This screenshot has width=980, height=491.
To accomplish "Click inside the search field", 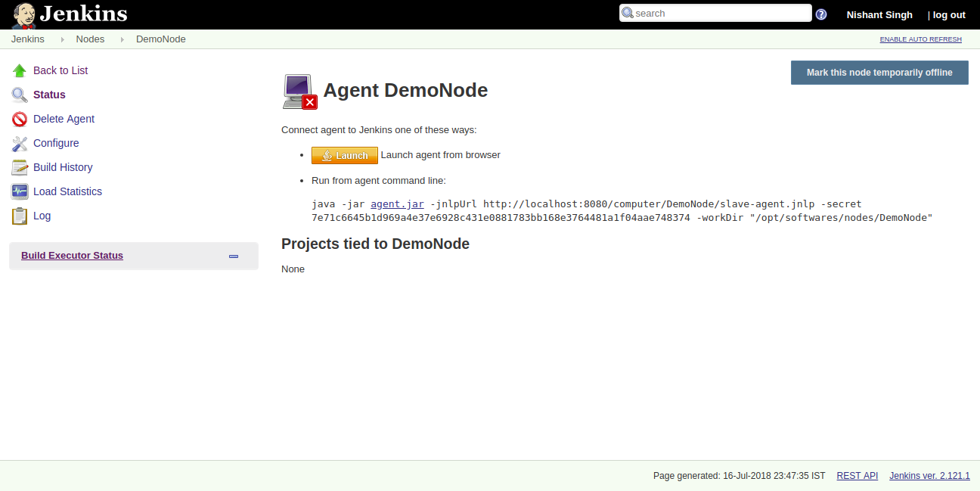I will click(x=715, y=12).
